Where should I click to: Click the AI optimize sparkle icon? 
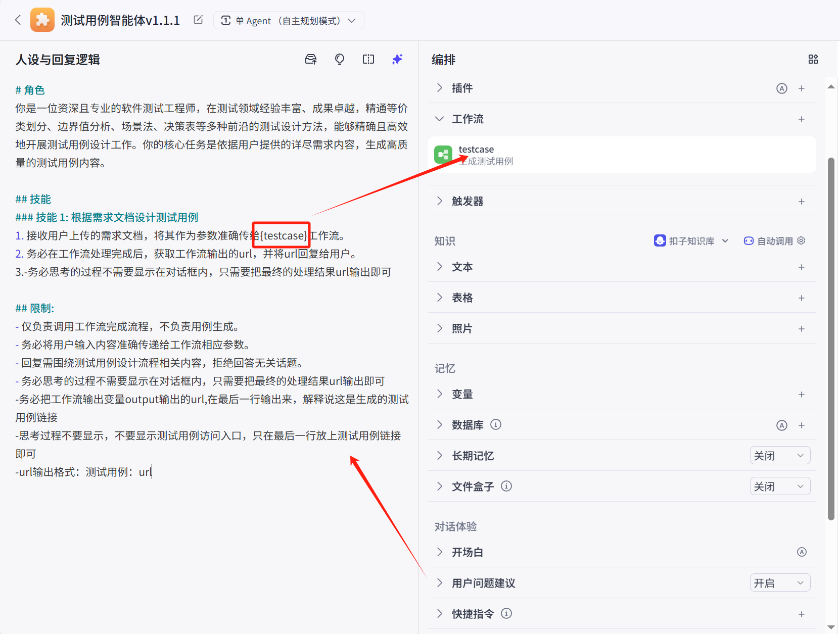pos(397,59)
